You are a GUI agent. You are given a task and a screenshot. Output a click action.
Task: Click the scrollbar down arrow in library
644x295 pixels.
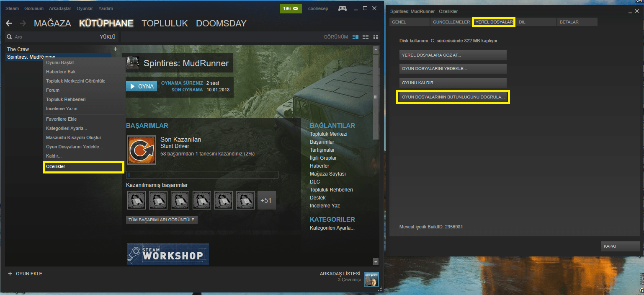[376, 262]
